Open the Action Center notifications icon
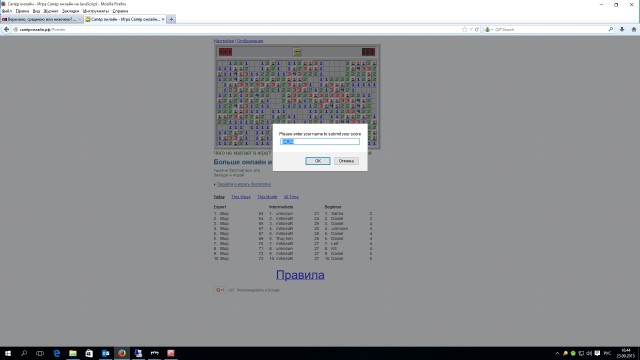The image size is (640, 360). point(597,353)
